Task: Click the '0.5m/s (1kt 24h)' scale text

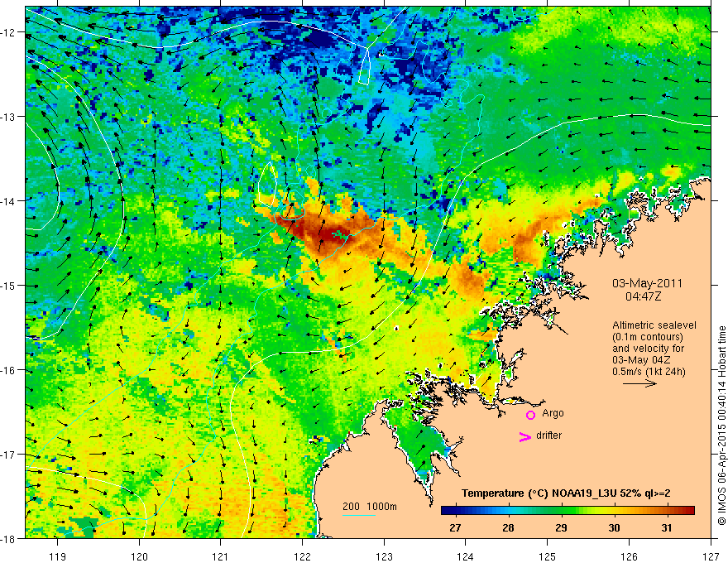Action: [x=649, y=372]
